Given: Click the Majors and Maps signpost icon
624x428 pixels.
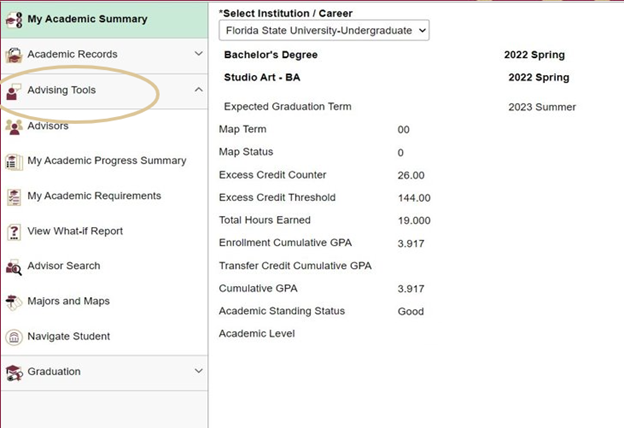Looking at the screenshot, I should point(14,302).
